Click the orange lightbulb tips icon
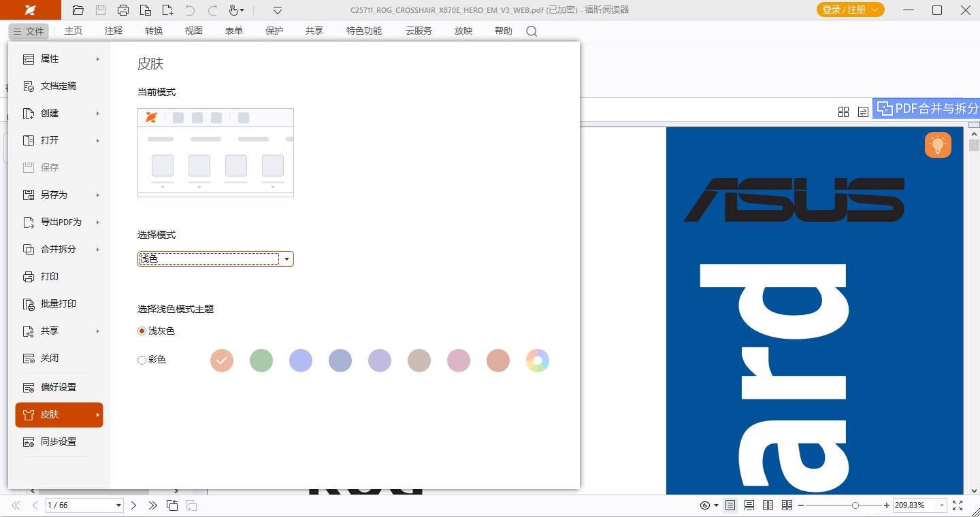 tap(938, 145)
